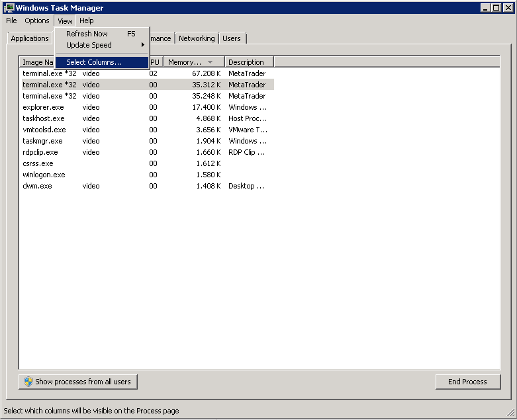Click video user name in dwm.exe row
Viewport: 517px width, 420px height.
91,186
